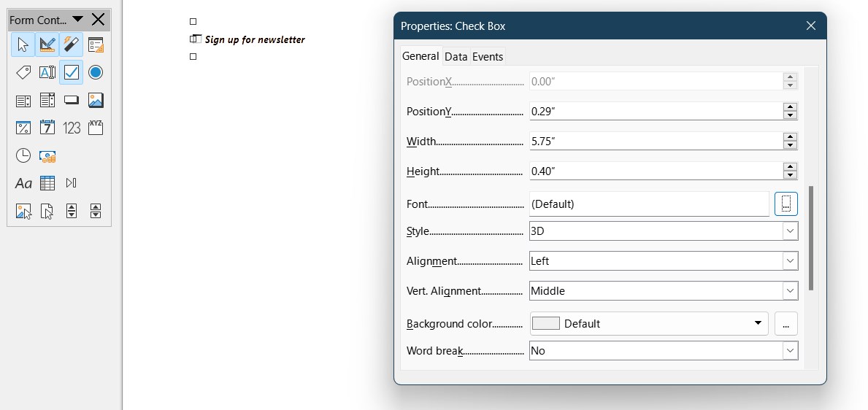Screen dimensions: 868x410
Task: Select the Aa text icon in Form Controls
Action: 23,183
